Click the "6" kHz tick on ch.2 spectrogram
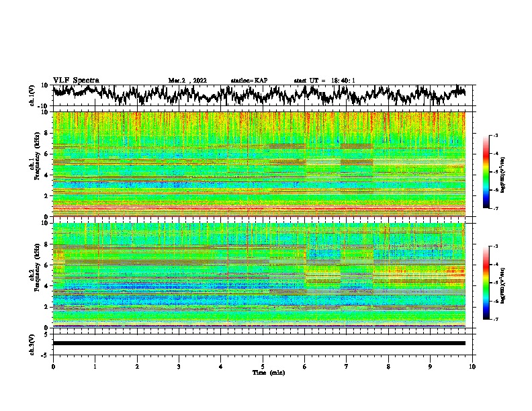Screen dimensions: 532x411 [46, 265]
